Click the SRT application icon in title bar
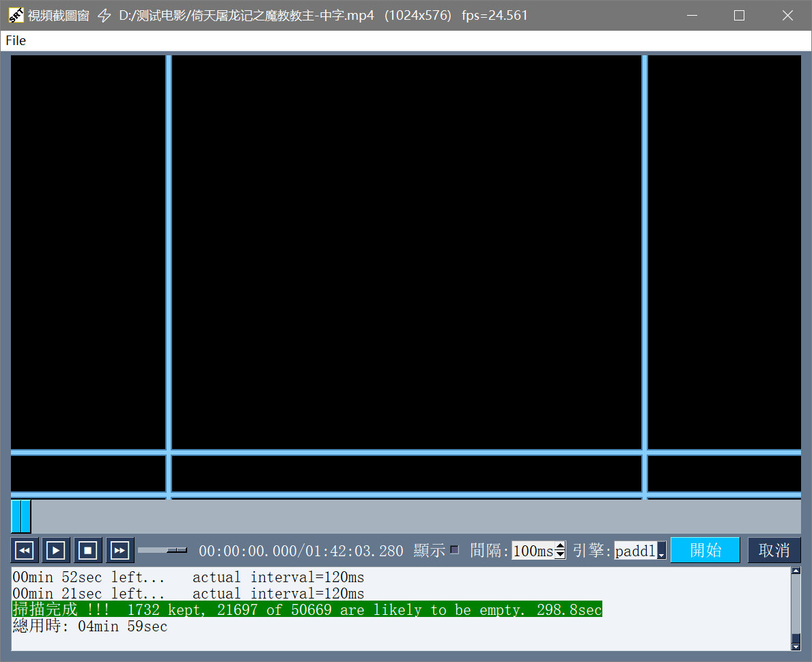812x662 pixels. click(x=16, y=16)
